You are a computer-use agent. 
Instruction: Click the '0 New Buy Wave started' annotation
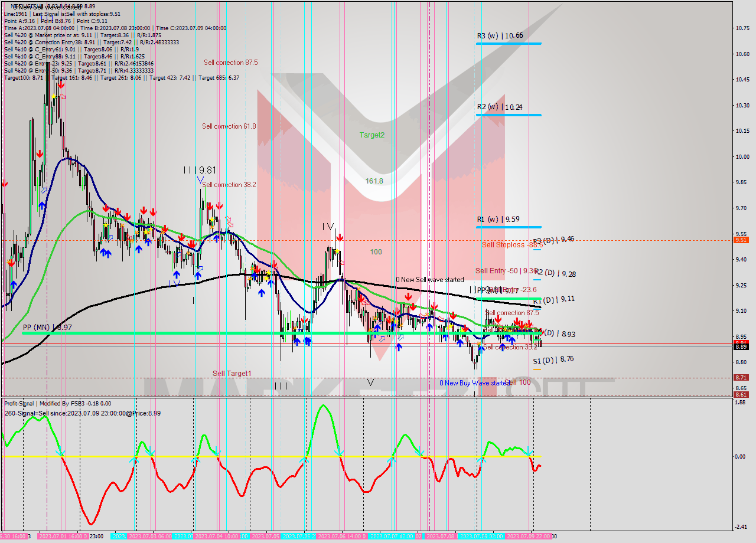point(474,383)
